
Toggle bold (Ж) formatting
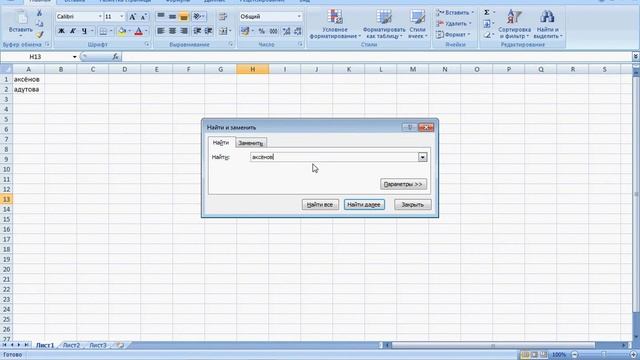click(61, 31)
